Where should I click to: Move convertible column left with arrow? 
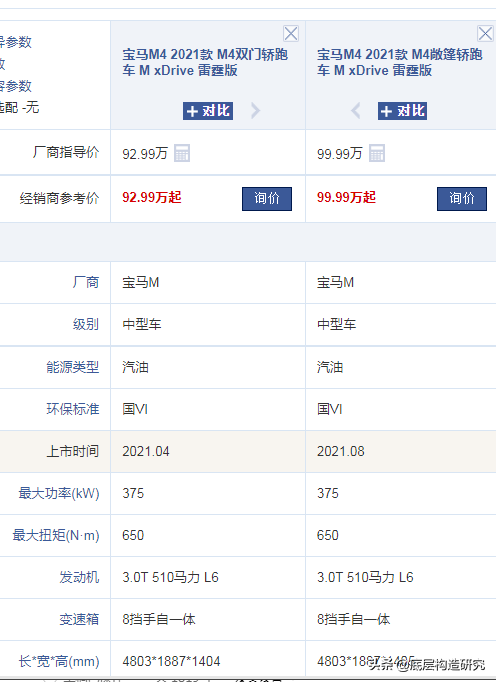(x=355, y=110)
